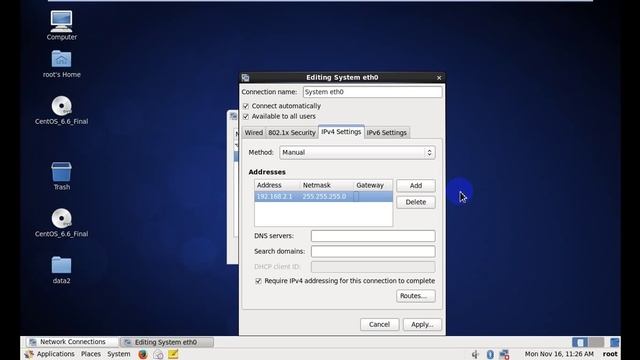Select Editing System eth0 taskbar button
The image size is (640, 360).
pos(167,342)
